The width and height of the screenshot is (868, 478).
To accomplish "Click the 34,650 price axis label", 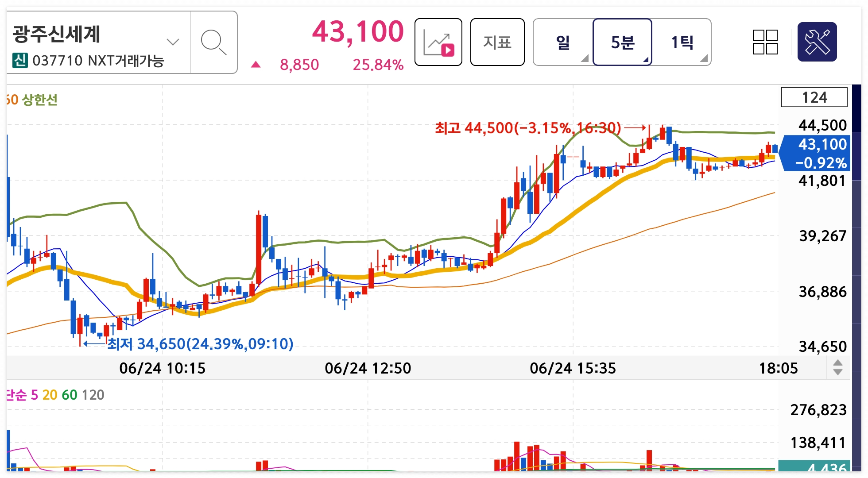I will coord(823,347).
